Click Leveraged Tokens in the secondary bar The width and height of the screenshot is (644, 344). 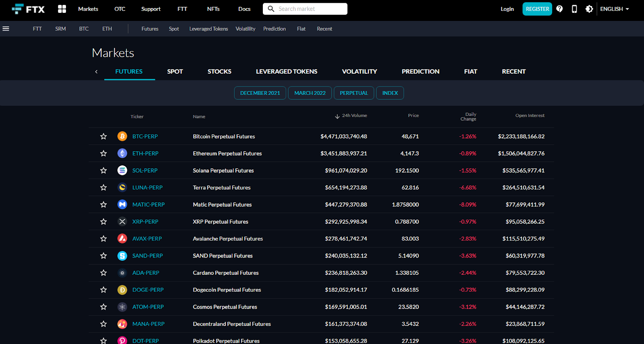pyautogui.click(x=208, y=29)
